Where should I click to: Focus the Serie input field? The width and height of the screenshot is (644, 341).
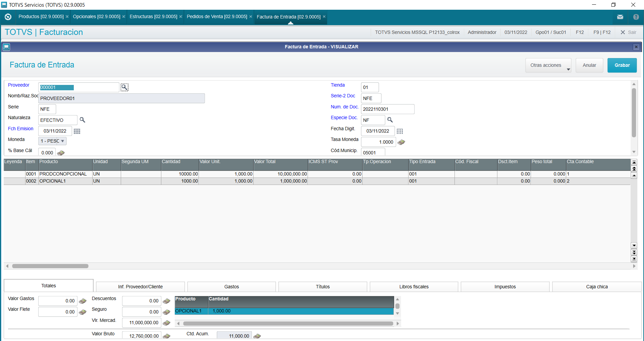click(47, 109)
